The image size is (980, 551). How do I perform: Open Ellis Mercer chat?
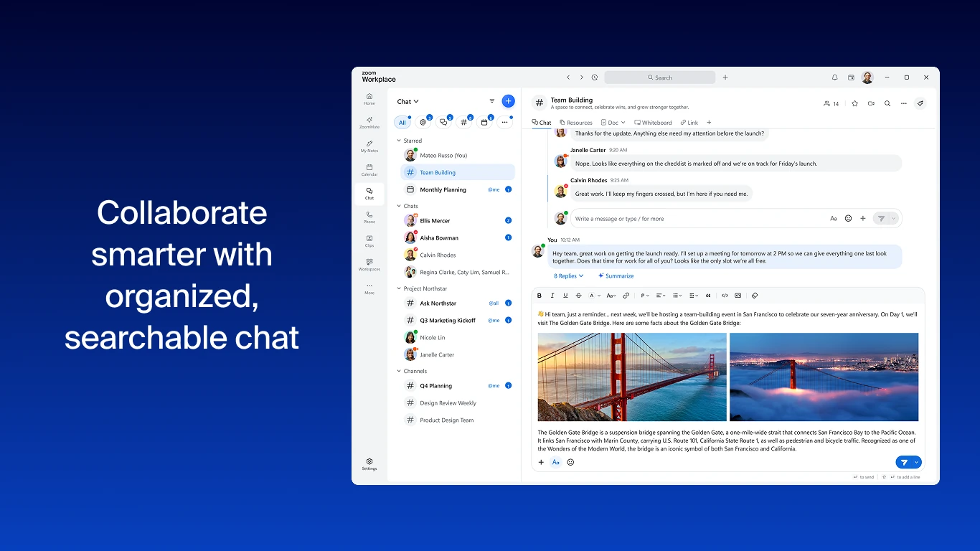[x=458, y=220]
